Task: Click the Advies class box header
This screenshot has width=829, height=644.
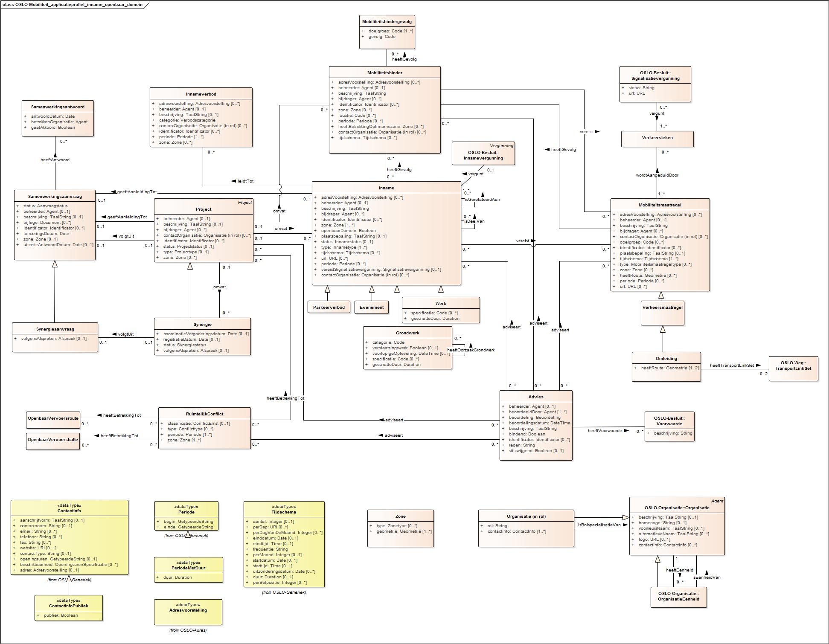Action: click(535, 397)
